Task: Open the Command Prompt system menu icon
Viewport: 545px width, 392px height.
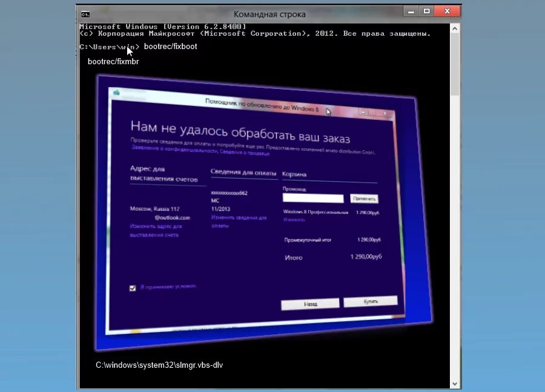Action: (85, 15)
